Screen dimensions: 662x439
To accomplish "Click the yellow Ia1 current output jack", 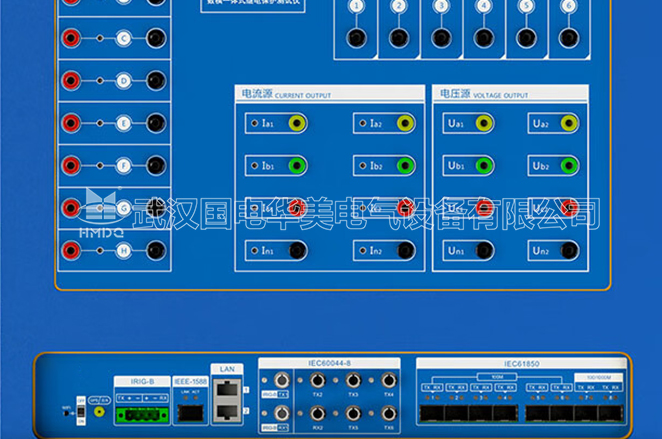I will tap(297, 123).
